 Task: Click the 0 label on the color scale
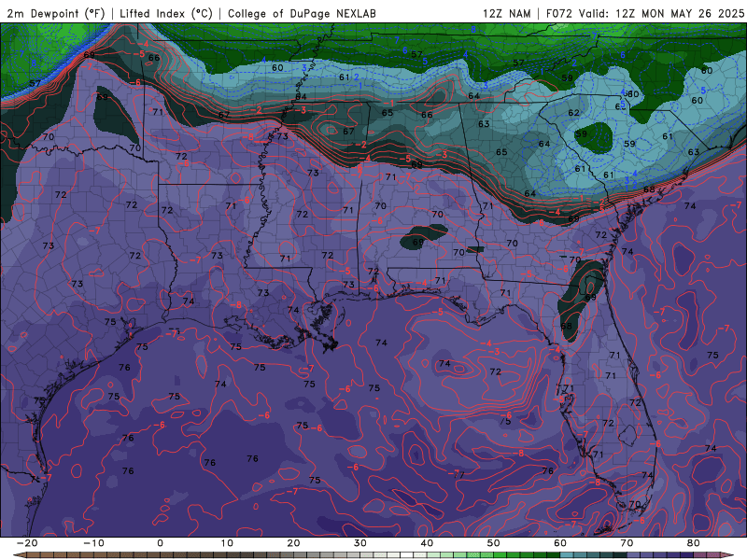click(x=160, y=543)
